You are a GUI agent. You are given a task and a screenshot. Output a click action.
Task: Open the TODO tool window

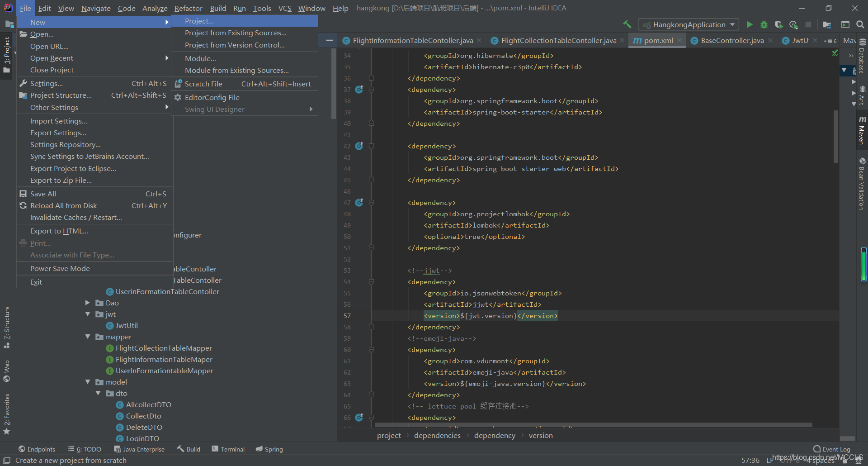pos(85,449)
